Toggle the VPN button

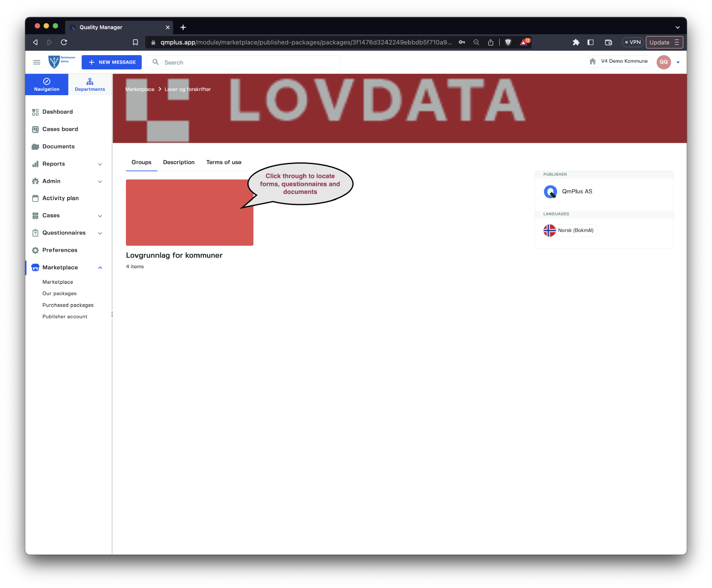[633, 42]
